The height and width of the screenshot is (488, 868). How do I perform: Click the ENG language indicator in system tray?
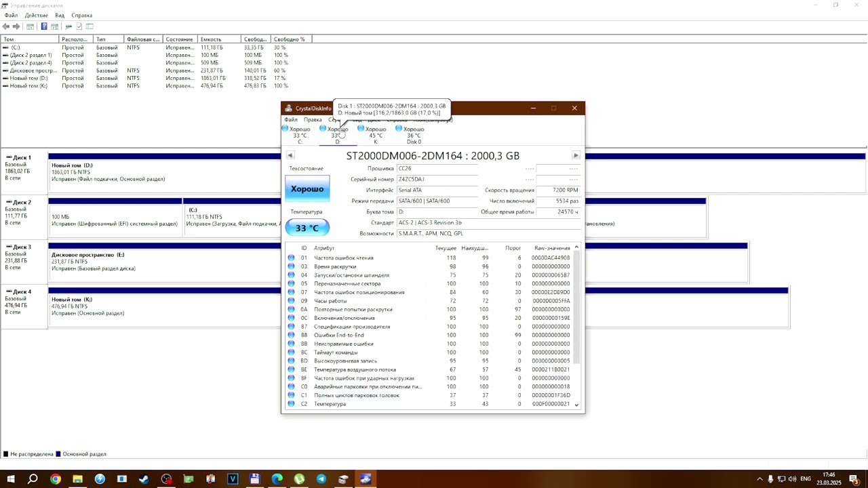tap(806, 479)
